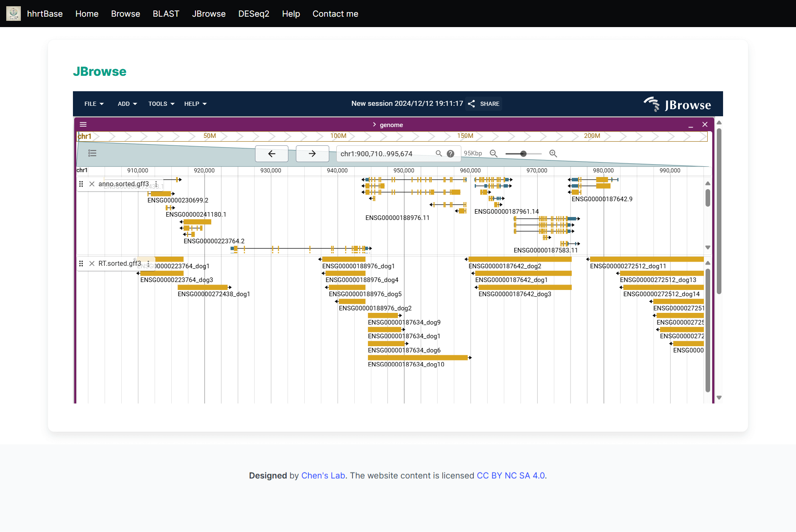Open the location search help icon
Screen dimensions: 796x532
pos(451,154)
